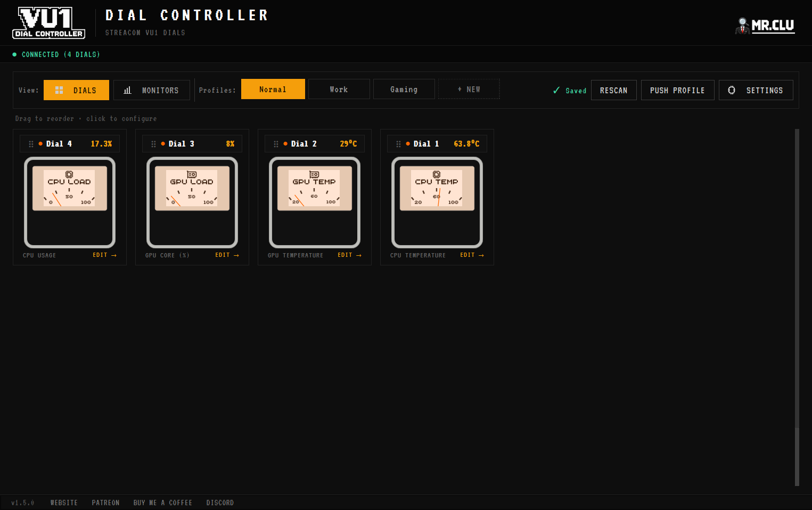Click the Dial 2 value 29°C
The image size is (812, 510).
tap(349, 144)
